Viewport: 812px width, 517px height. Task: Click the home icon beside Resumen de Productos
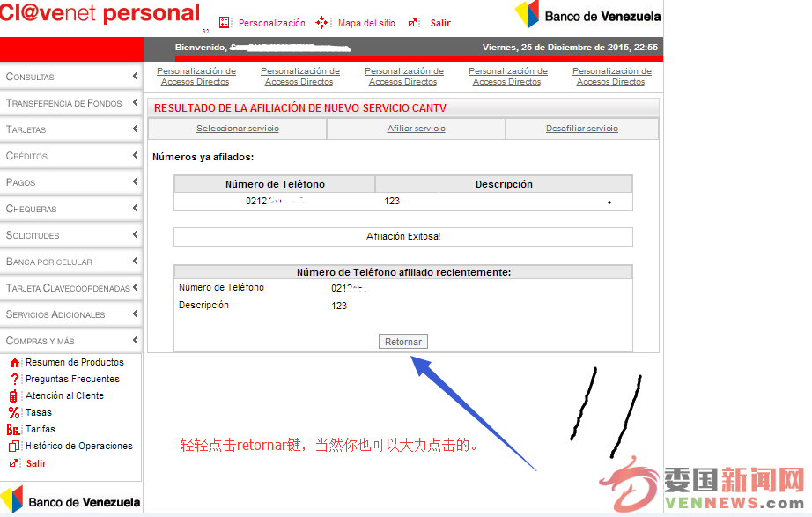(15, 363)
